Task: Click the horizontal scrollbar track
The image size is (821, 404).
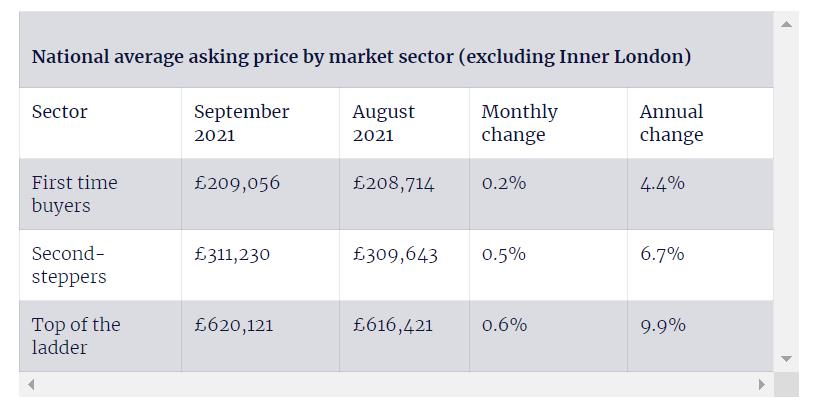Action: click(x=396, y=384)
